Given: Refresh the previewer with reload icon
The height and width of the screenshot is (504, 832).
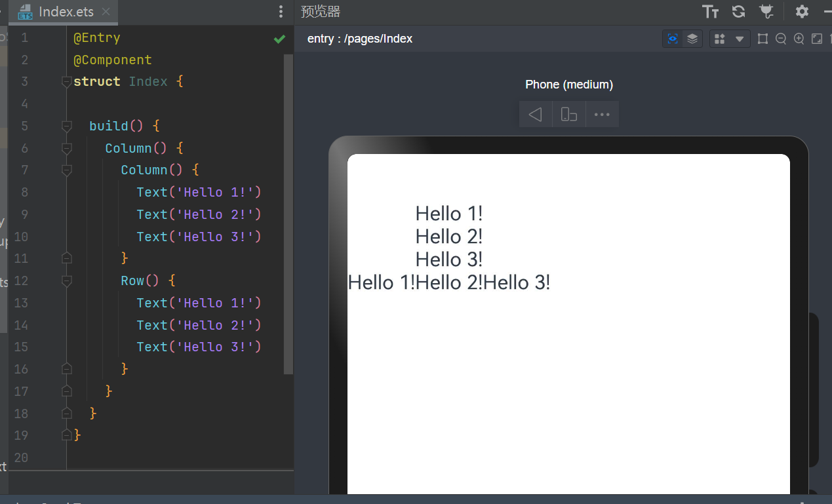Looking at the screenshot, I should pos(738,11).
